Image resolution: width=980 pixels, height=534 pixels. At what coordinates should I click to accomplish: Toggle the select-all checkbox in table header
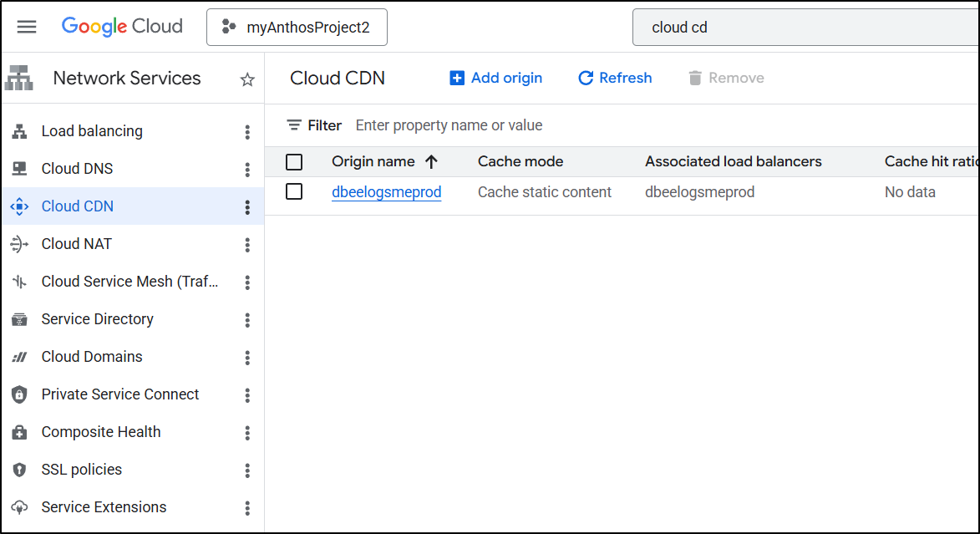[x=294, y=162]
